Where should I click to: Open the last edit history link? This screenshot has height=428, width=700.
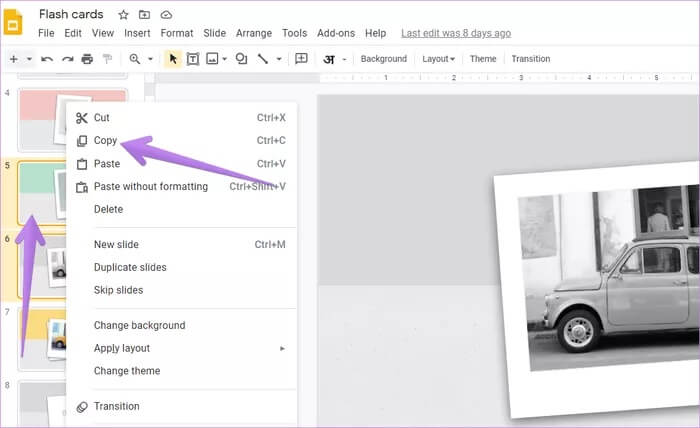point(456,33)
